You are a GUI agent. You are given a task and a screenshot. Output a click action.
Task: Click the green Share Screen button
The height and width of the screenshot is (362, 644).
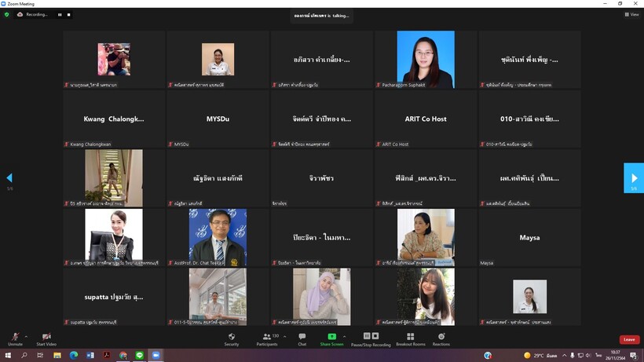[x=331, y=338]
